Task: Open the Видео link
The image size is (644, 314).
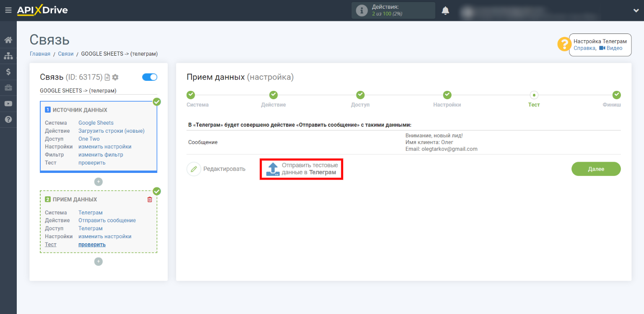Action: coord(611,48)
